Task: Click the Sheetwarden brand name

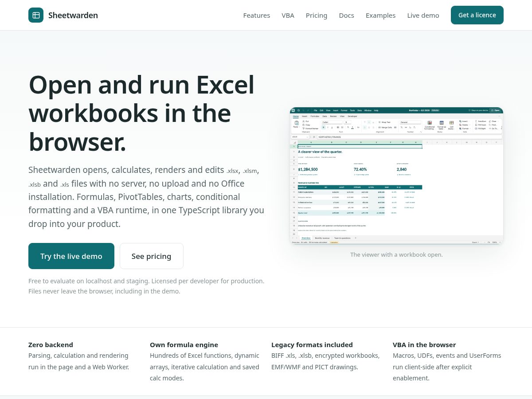Action: 73,15
